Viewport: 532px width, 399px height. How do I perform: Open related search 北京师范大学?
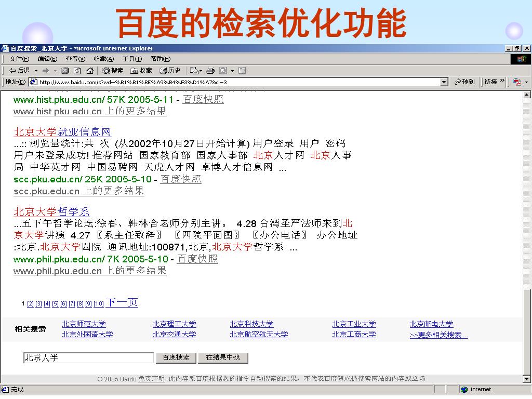pos(84,324)
